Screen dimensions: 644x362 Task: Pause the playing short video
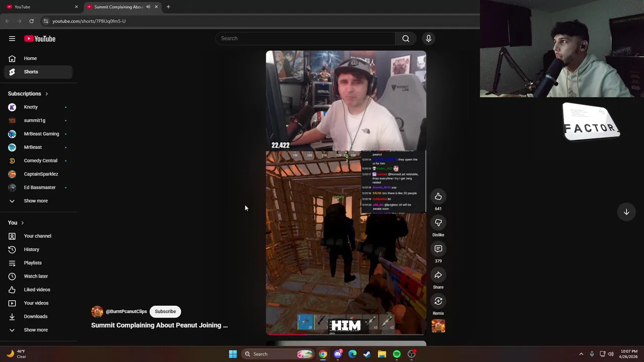pyautogui.click(x=346, y=193)
